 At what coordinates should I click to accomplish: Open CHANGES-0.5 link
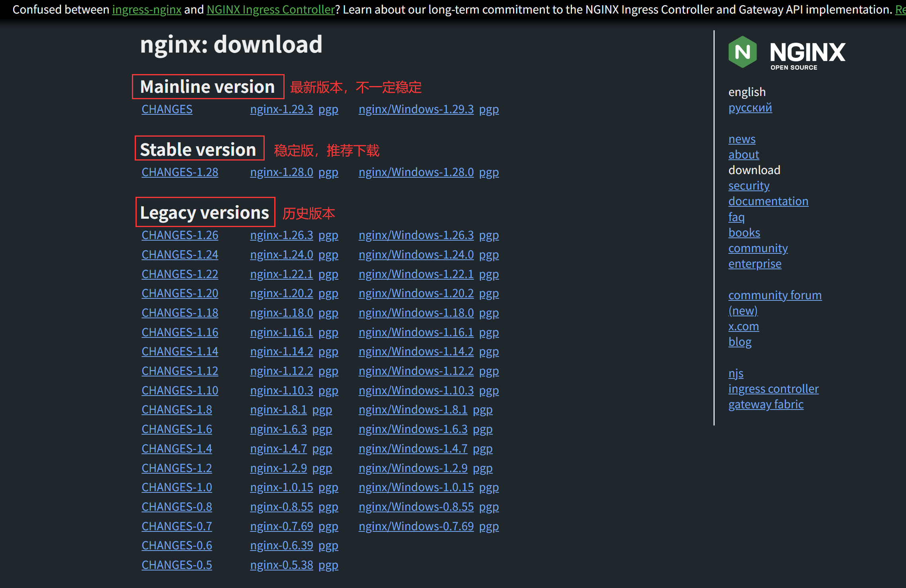coord(177,565)
